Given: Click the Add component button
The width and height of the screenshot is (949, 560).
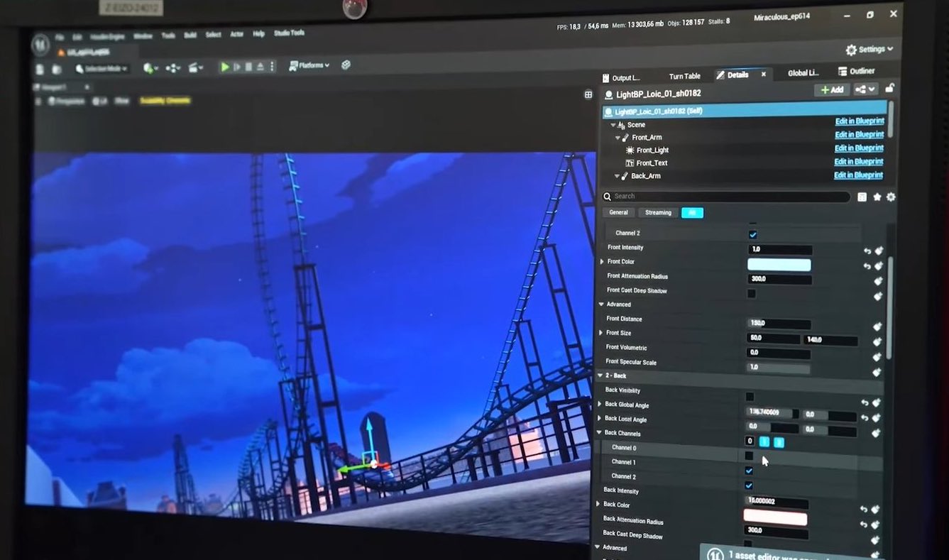Looking at the screenshot, I should point(832,90).
